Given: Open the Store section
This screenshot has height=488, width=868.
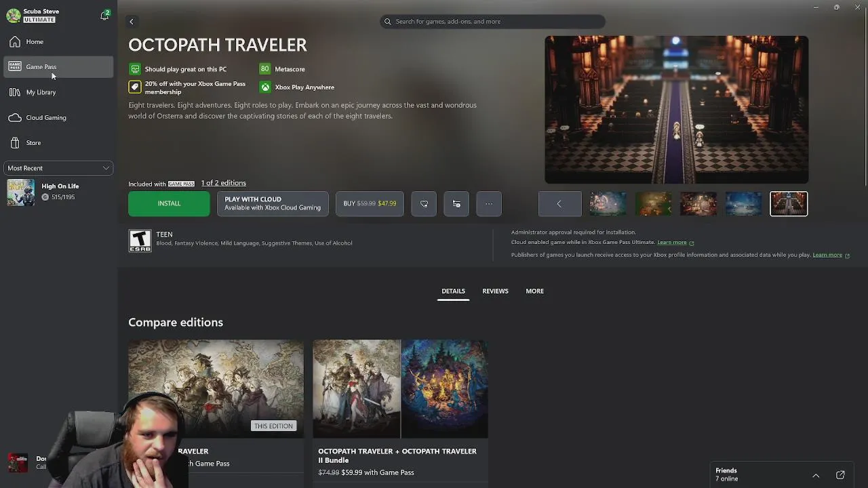Looking at the screenshot, I should pyautogui.click(x=58, y=143).
